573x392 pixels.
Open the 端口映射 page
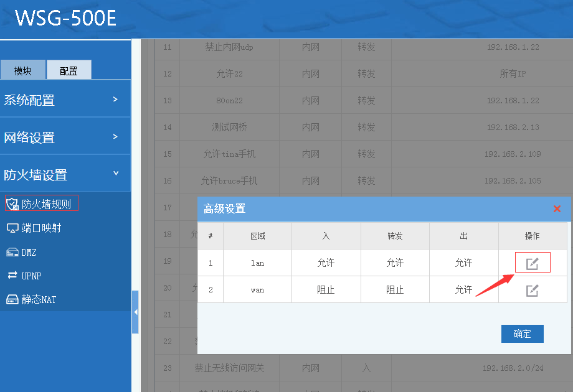[x=41, y=228]
